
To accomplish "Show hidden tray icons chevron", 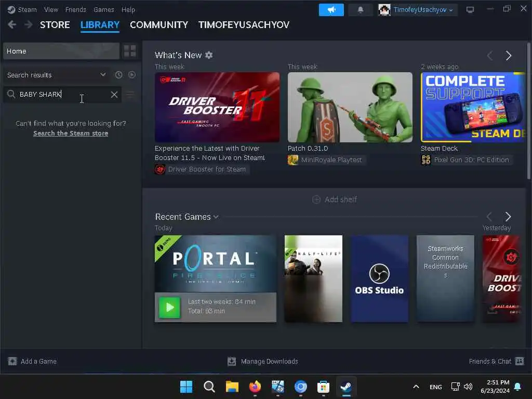I will pos(416,387).
